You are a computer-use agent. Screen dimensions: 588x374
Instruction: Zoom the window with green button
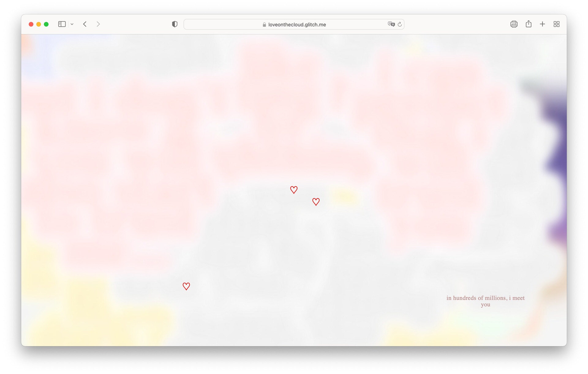tap(46, 24)
